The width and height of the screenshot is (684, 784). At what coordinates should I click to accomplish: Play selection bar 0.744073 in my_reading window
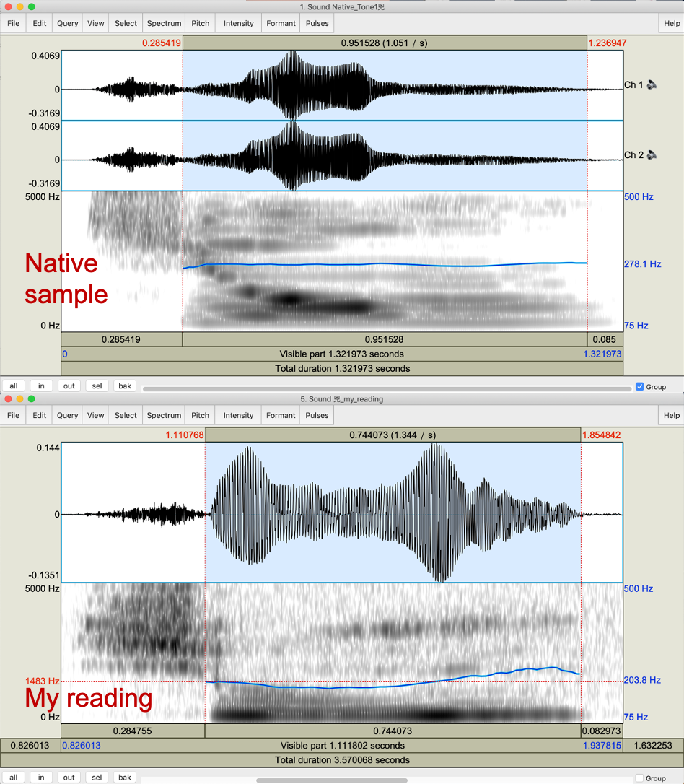click(393, 731)
